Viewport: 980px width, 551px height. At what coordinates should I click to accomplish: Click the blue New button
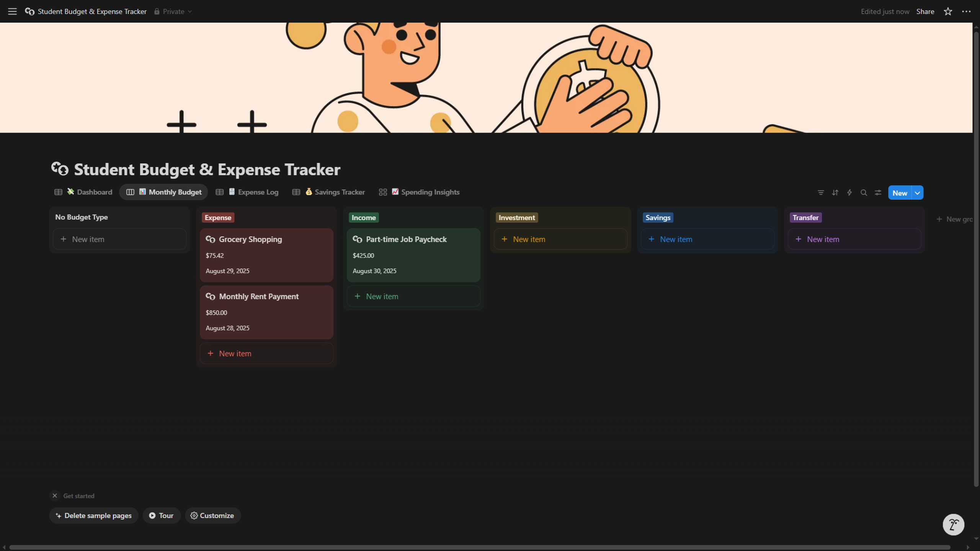(900, 193)
